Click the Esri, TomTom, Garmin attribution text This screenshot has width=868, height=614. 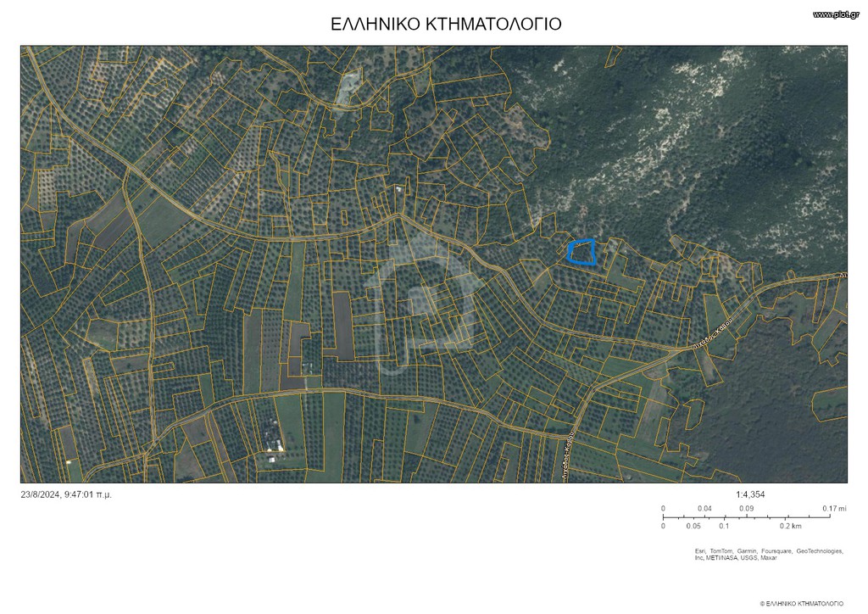pyautogui.click(x=769, y=554)
